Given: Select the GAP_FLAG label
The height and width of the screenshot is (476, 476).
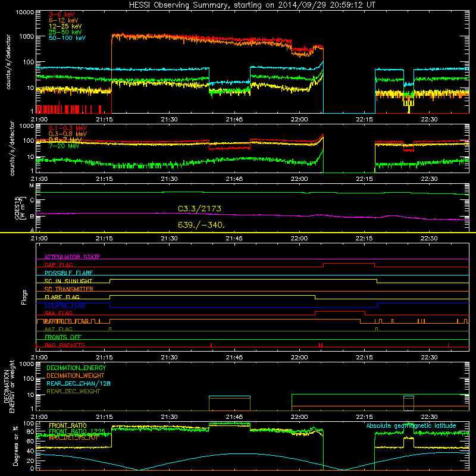Looking at the screenshot, I should [58, 265].
